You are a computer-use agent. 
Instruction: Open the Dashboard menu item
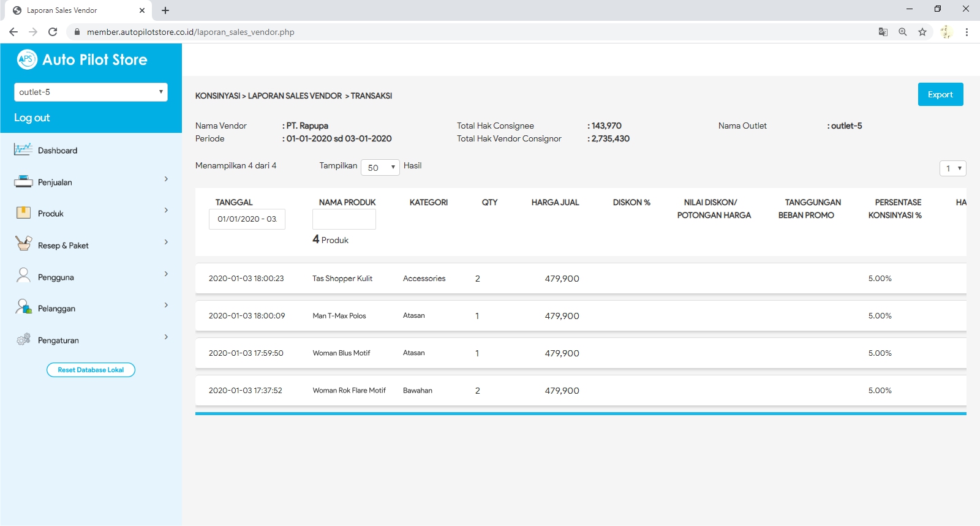point(58,151)
